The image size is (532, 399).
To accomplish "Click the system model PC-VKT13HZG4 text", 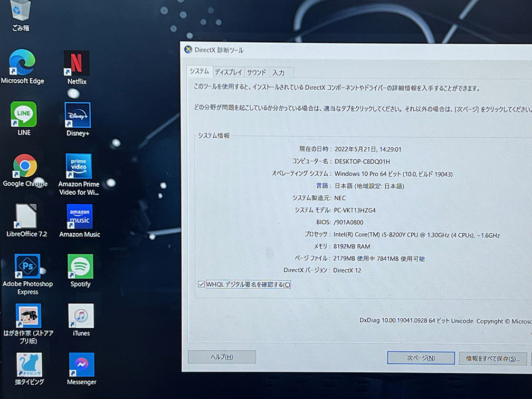I will tap(355, 211).
